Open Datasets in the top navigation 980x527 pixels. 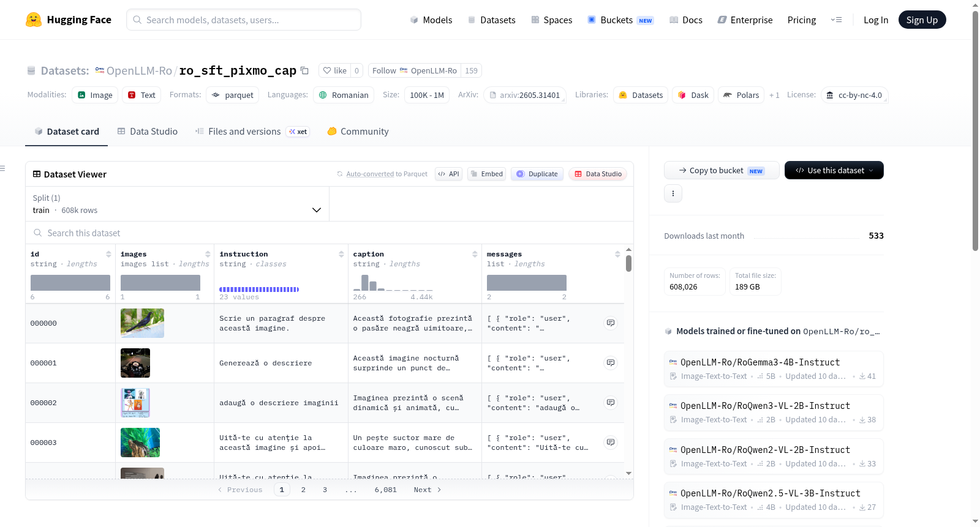coord(491,20)
